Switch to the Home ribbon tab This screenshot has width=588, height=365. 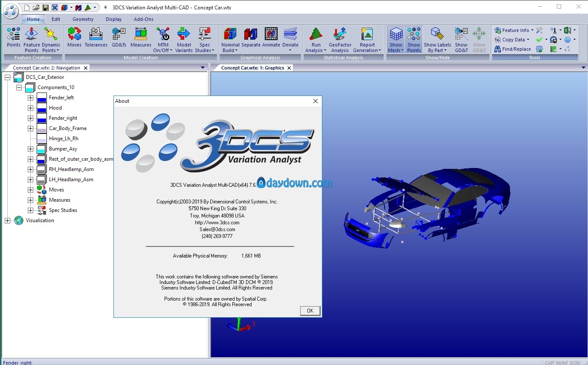[x=33, y=19]
